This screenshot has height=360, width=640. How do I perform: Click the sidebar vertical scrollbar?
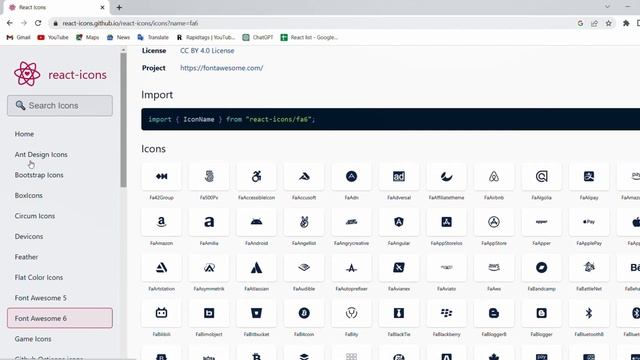[x=123, y=120]
